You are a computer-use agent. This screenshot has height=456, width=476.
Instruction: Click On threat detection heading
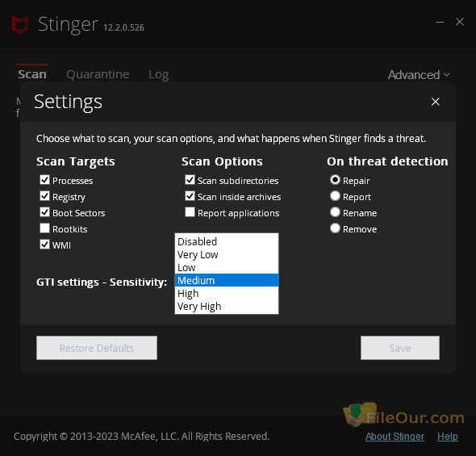pos(387,161)
